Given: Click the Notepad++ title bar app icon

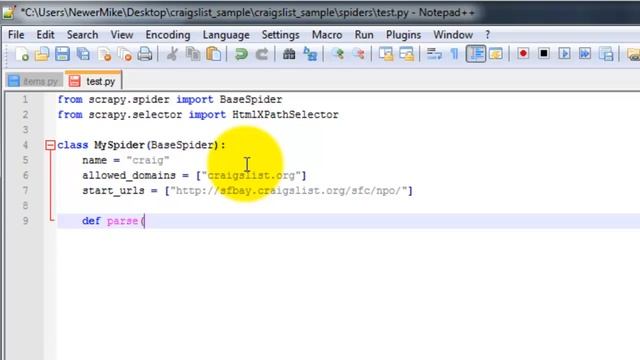Looking at the screenshot, I should click(x=9, y=12).
